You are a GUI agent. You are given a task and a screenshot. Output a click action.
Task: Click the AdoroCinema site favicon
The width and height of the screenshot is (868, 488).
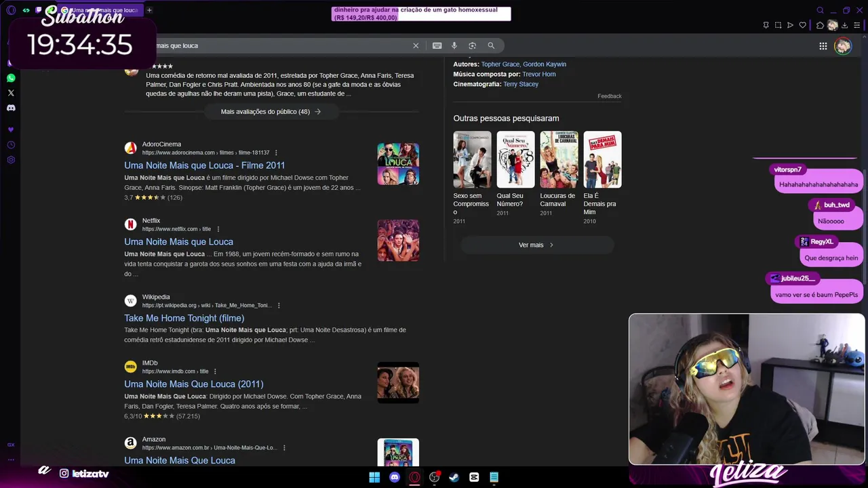tap(130, 148)
